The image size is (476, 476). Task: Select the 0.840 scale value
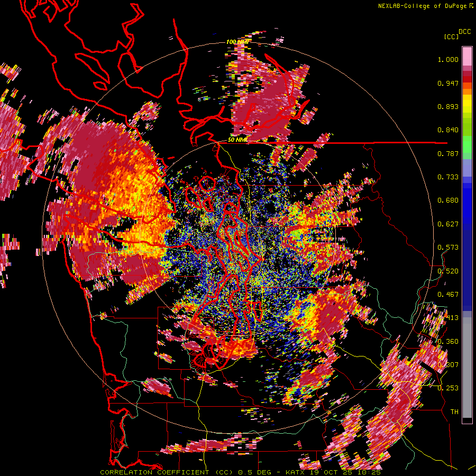coord(448,130)
